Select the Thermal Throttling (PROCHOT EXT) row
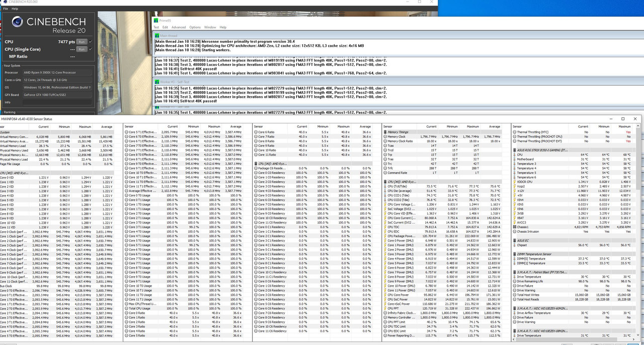The width and height of the screenshot is (644, 345). click(575, 141)
